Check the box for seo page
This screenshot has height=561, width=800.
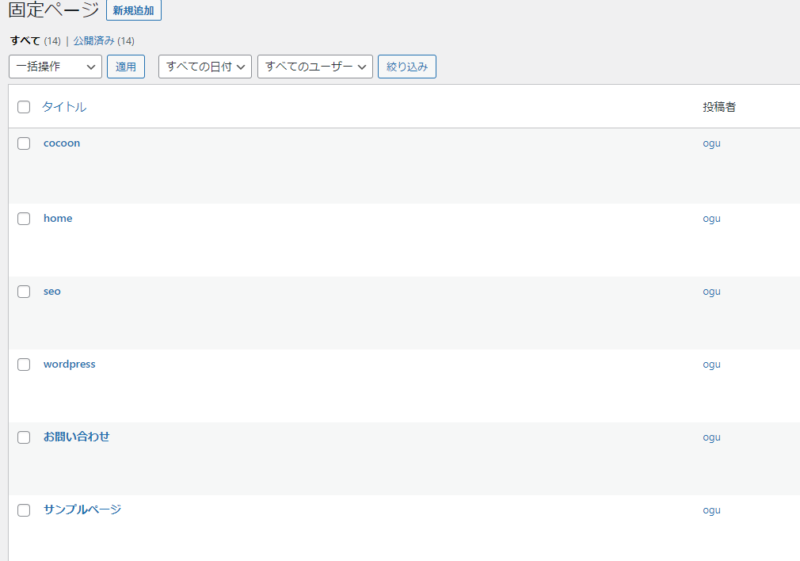(23, 291)
